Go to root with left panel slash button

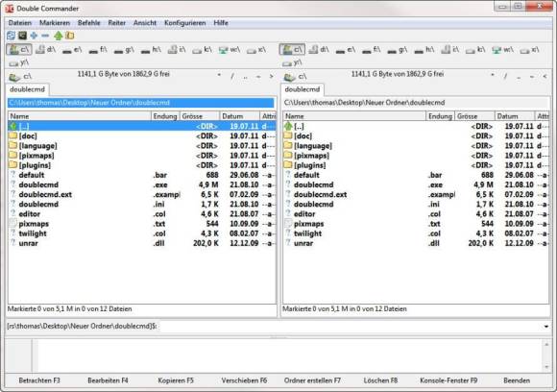pos(232,77)
